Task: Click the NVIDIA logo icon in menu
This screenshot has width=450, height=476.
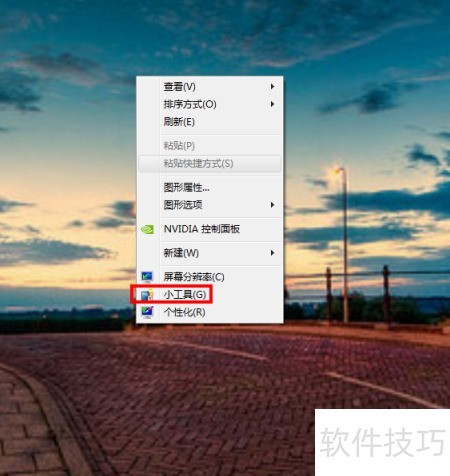Action: [x=147, y=229]
